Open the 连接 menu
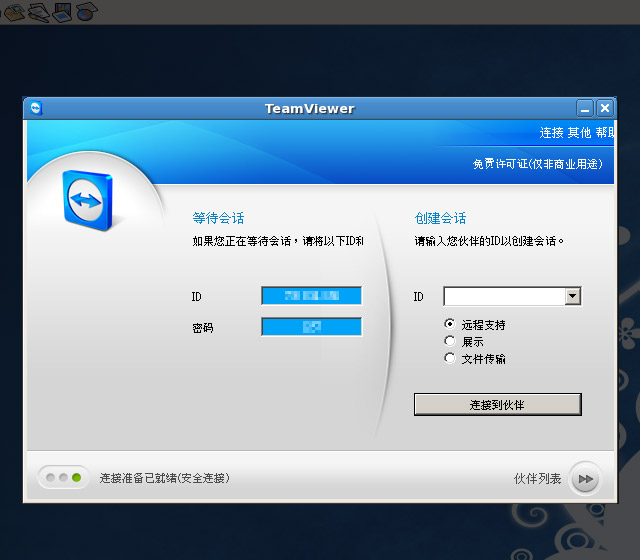The image size is (640, 560). pos(551,133)
